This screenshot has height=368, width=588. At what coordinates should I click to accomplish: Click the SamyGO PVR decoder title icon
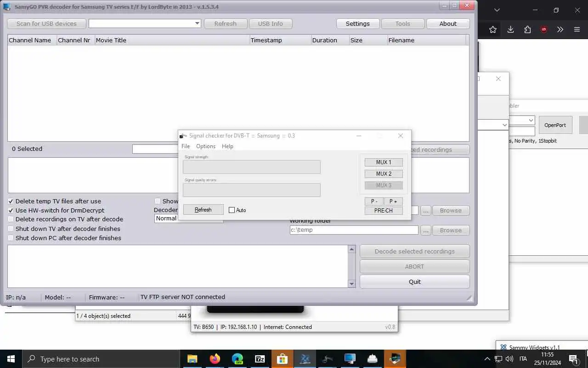click(x=6, y=7)
